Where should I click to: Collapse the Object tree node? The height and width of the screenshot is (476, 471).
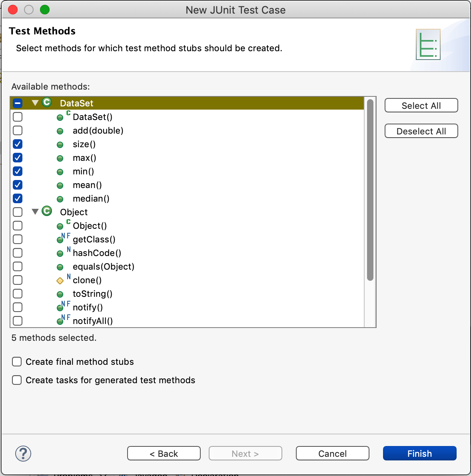(x=35, y=212)
